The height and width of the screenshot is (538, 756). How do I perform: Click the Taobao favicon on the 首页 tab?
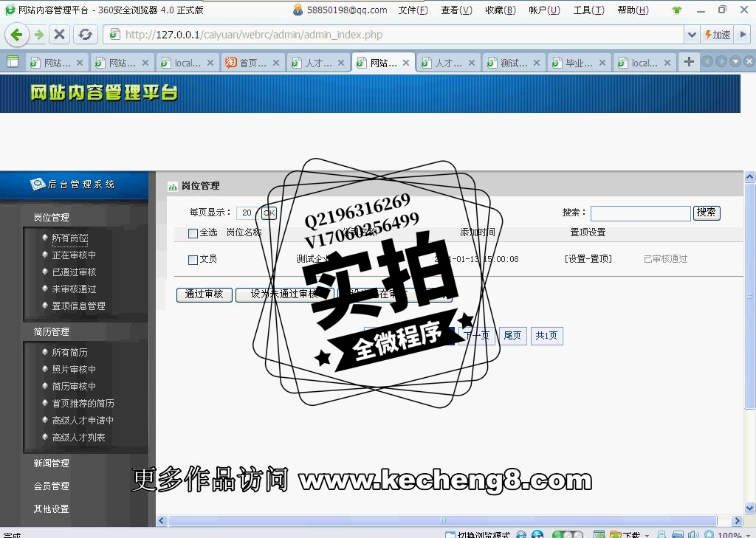click(231, 62)
